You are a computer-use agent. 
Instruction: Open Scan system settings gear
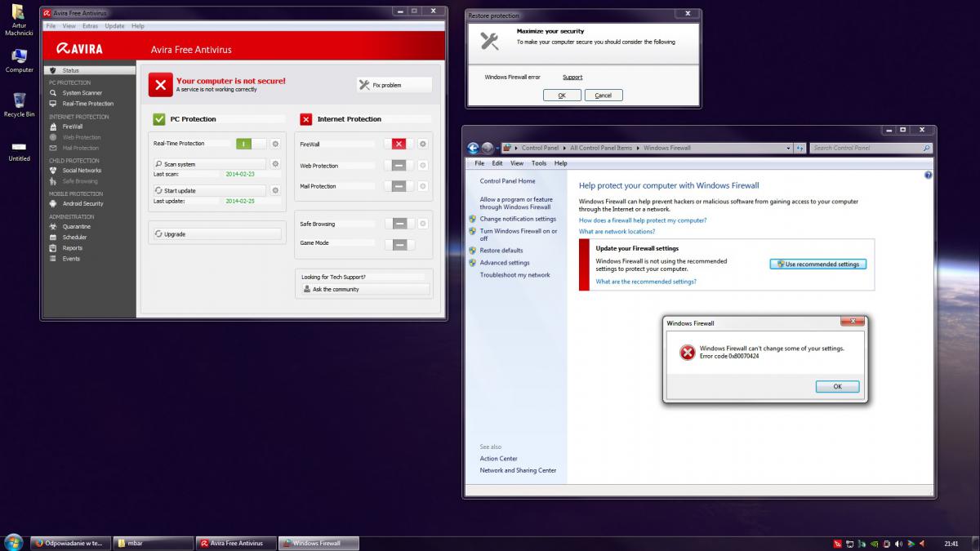click(275, 164)
